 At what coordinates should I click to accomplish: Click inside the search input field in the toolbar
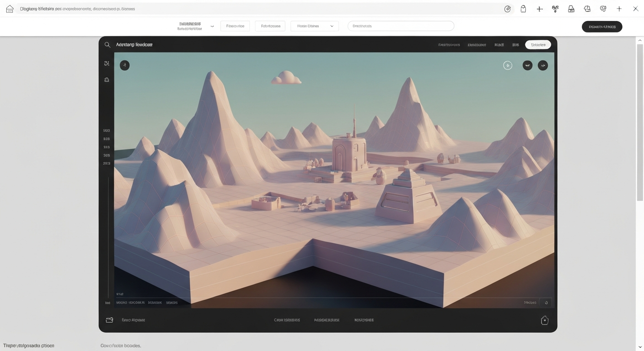pyautogui.click(x=401, y=26)
